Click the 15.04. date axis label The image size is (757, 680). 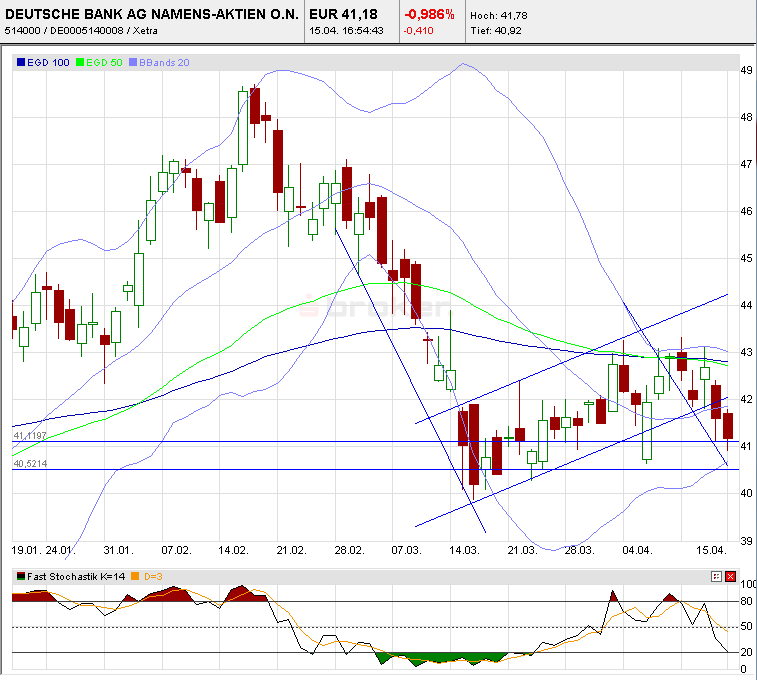pyautogui.click(x=711, y=550)
